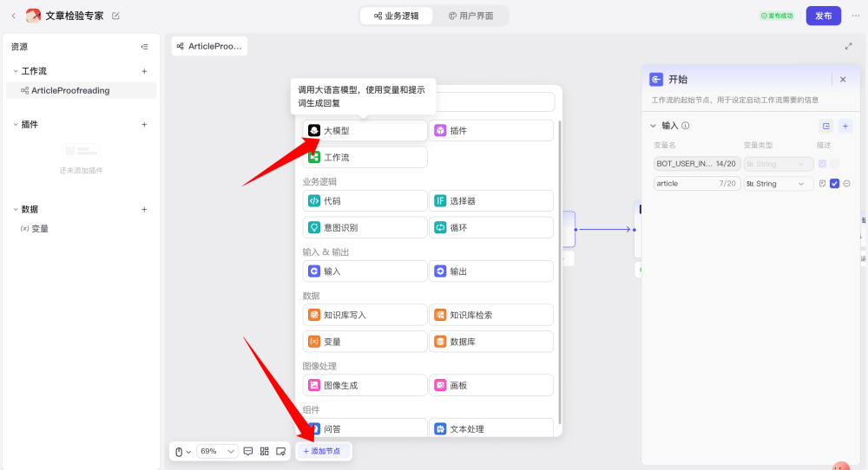
Task: Open the mouse interaction mode dropdown
Action: (x=182, y=452)
